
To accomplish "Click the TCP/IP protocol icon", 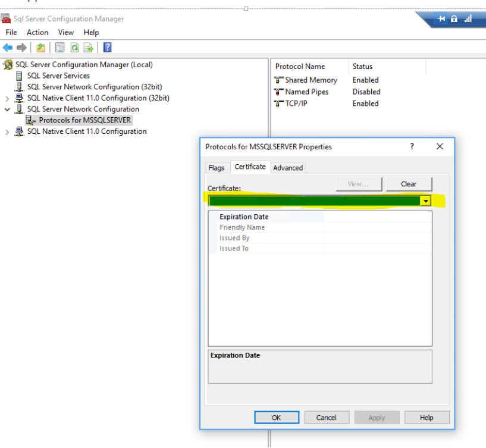I will tap(278, 104).
